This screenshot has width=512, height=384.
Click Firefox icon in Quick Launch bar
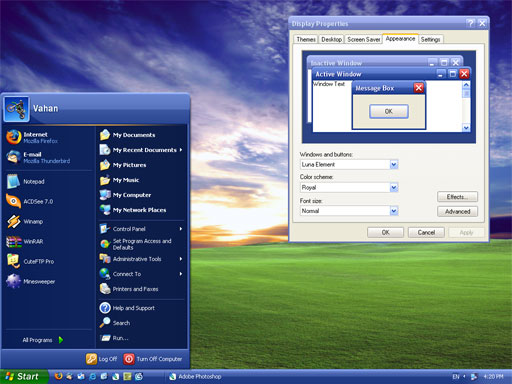[x=58, y=376]
